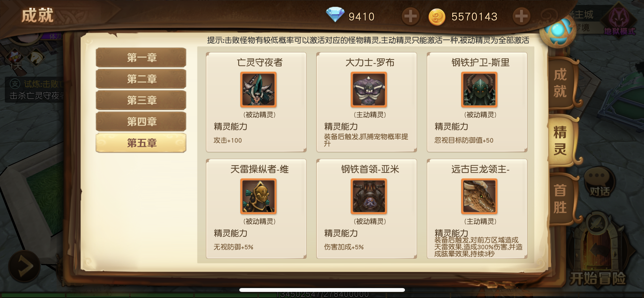The image size is (644, 298).
Task: Switch to chapter 第一章
Action: point(141,58)
